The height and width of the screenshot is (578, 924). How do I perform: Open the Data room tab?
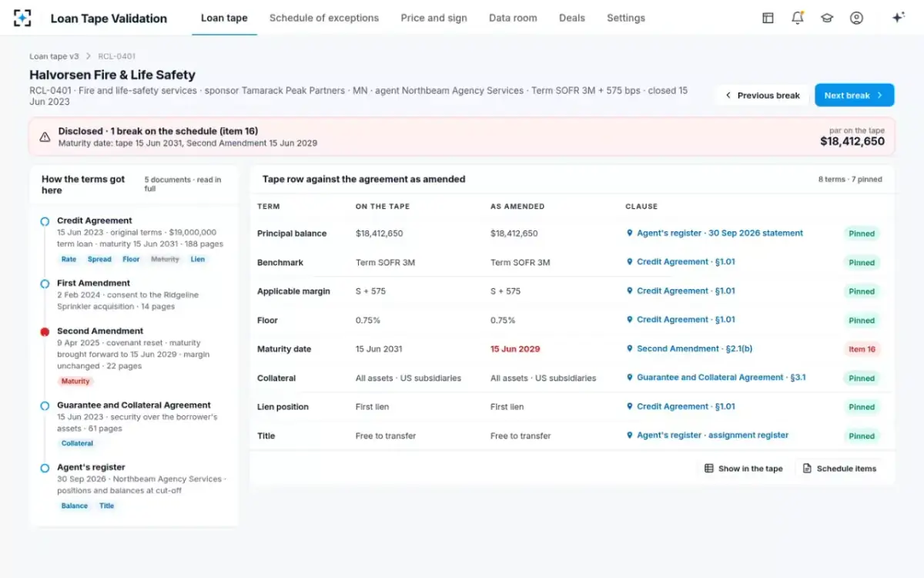(x=513, y=18)
